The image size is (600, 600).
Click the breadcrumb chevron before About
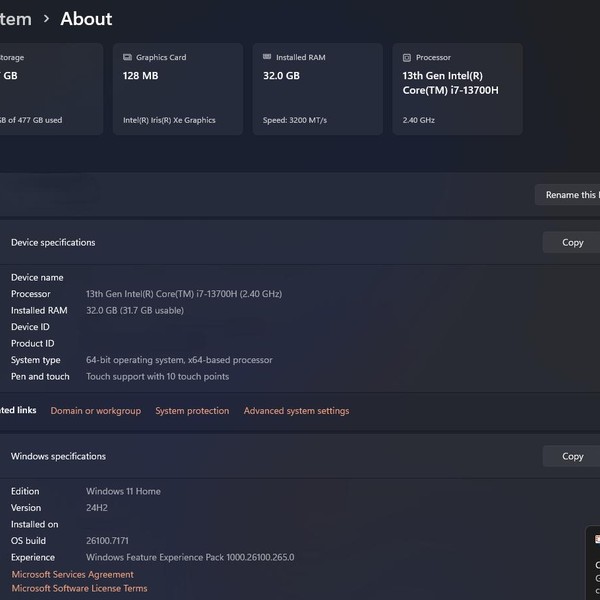[46, 19]
